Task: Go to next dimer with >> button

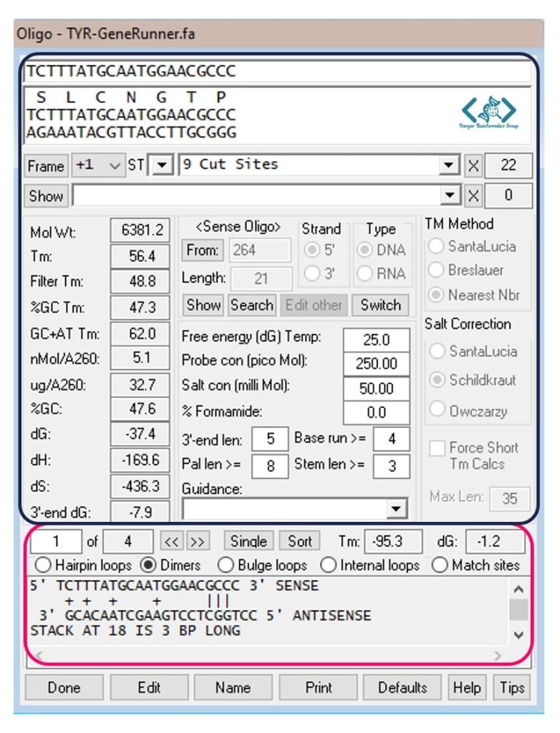Action: (198, 541)
